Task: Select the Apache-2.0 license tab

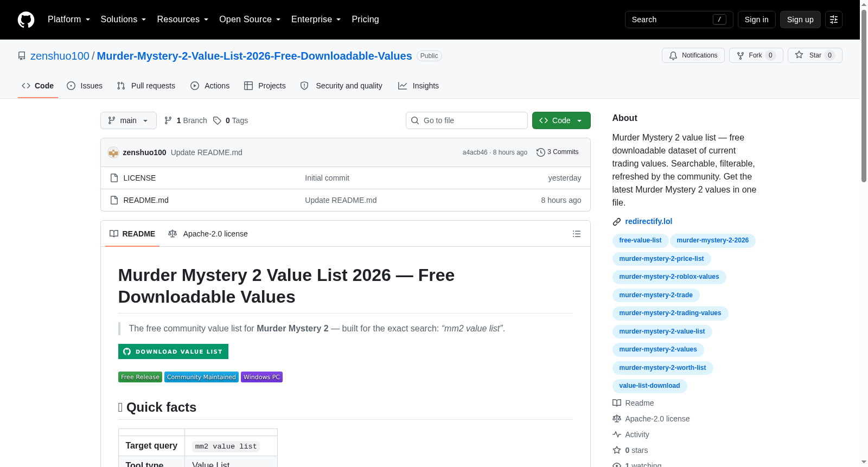Action: [x=208, y=234]
